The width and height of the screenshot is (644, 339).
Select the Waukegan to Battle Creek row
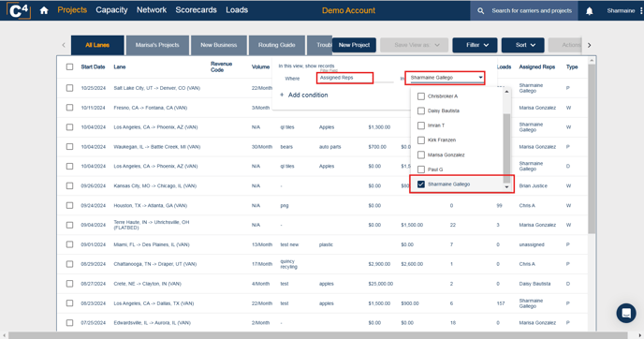[x=70, y=147]
